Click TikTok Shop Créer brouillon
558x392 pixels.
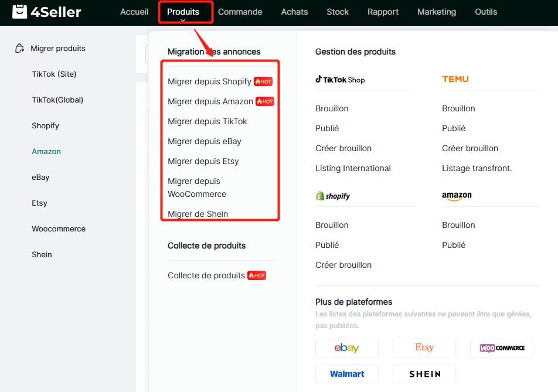click(x=343, y=148)
